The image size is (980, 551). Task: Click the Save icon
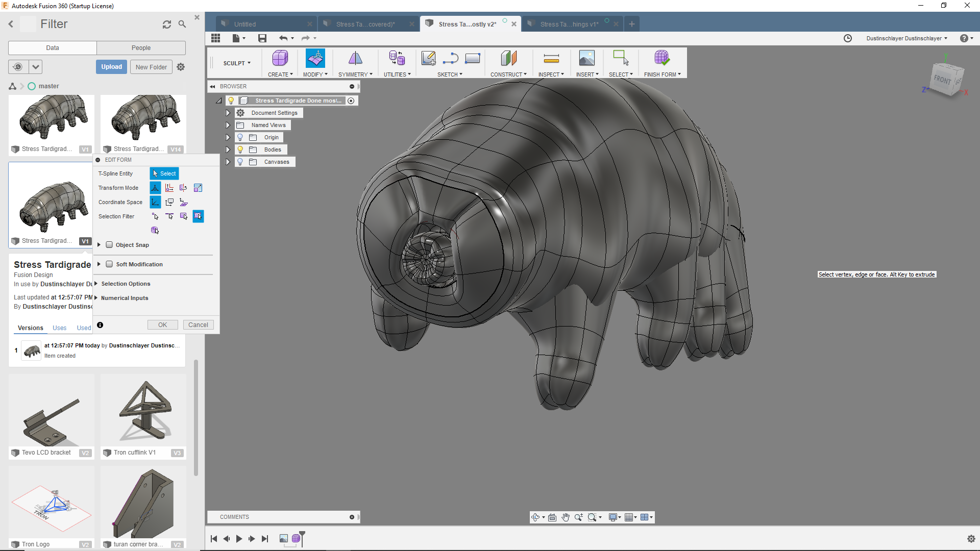point(262,38)
